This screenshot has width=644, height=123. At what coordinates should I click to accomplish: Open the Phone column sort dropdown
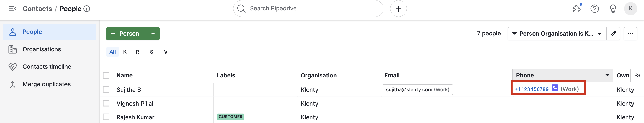click(607, 75)
